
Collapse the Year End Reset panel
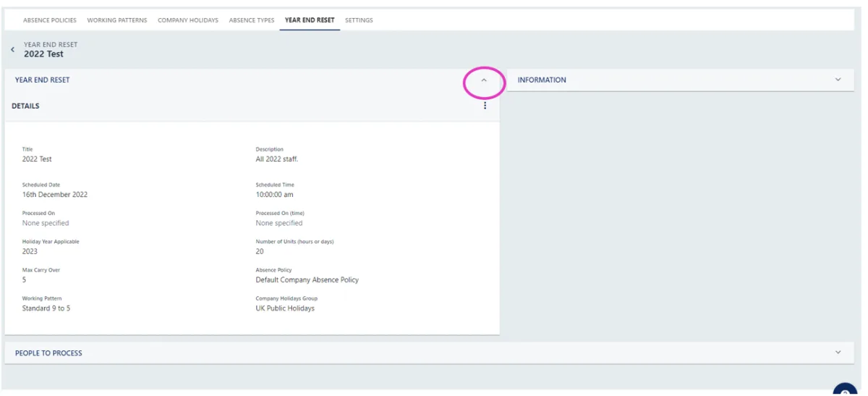click(x=484, y=80)
